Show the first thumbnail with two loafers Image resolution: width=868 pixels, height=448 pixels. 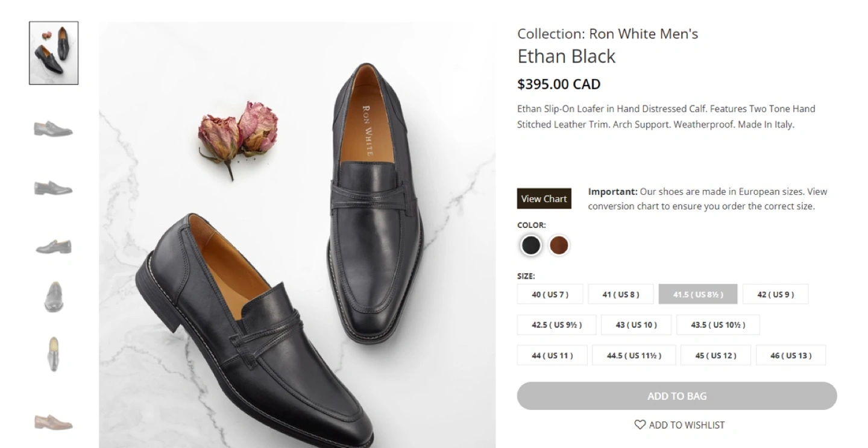coord(54,53)
